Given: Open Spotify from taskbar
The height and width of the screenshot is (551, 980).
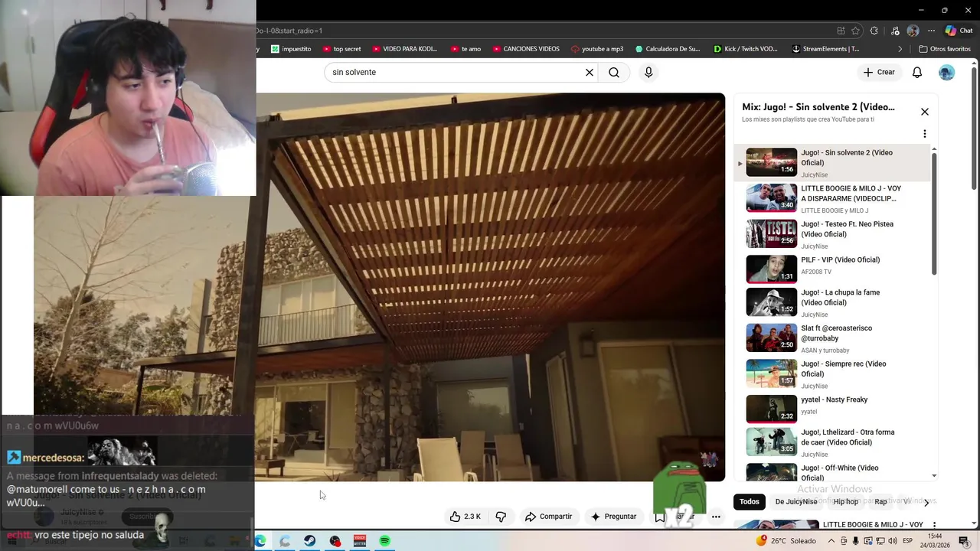Looking at the screenshot, I should coord(384,541).
